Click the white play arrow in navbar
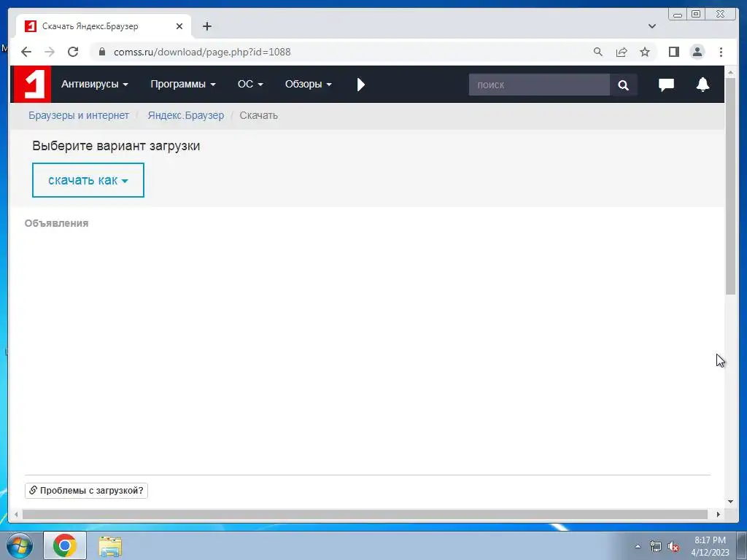Screen dimensions: 747x560 coord(360,85)
